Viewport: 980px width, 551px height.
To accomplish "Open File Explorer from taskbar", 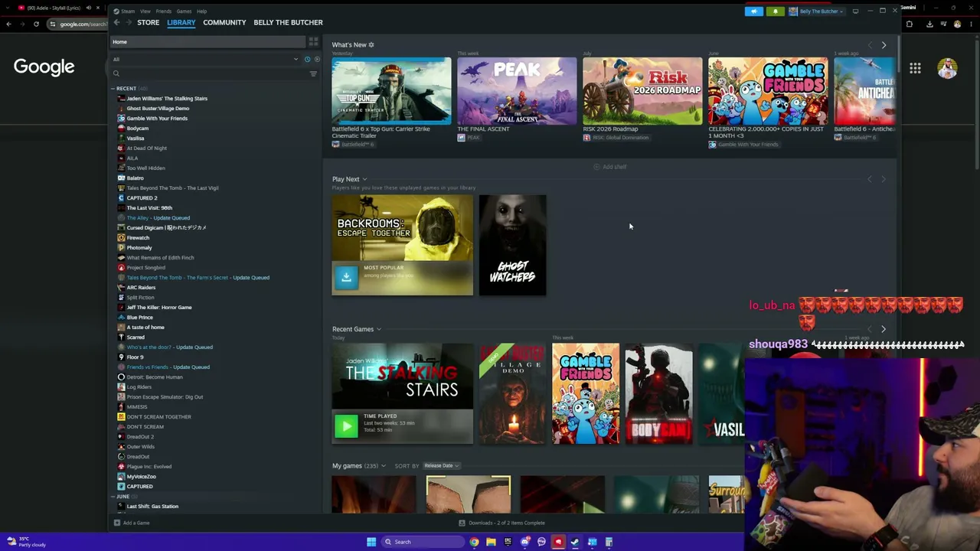I will tap(491, 542).
